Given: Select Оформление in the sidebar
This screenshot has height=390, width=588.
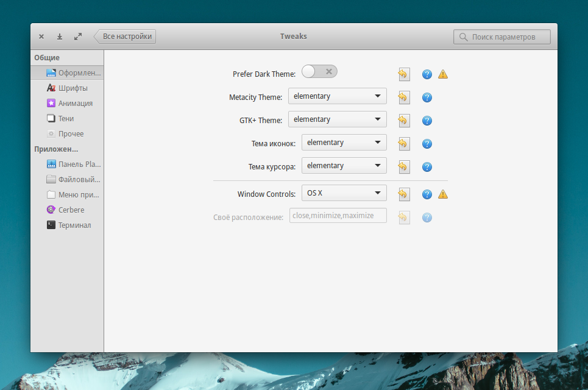Looking at the screenshot, I should click(67, 73).
